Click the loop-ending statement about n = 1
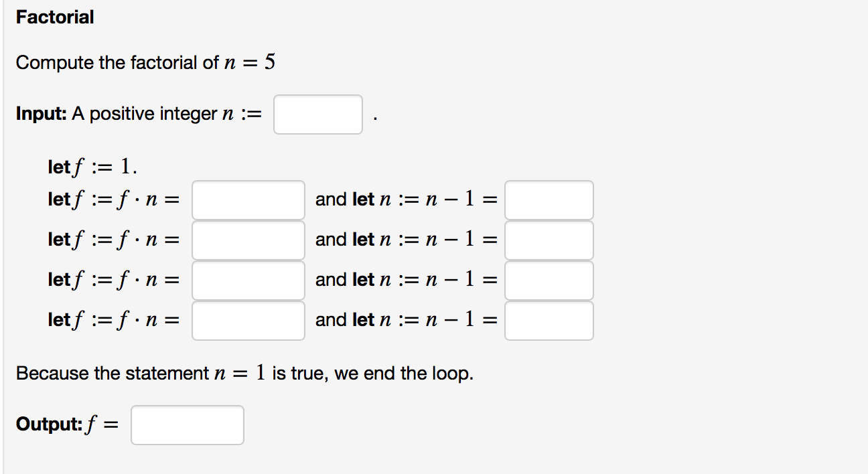 tap(244, 373)
